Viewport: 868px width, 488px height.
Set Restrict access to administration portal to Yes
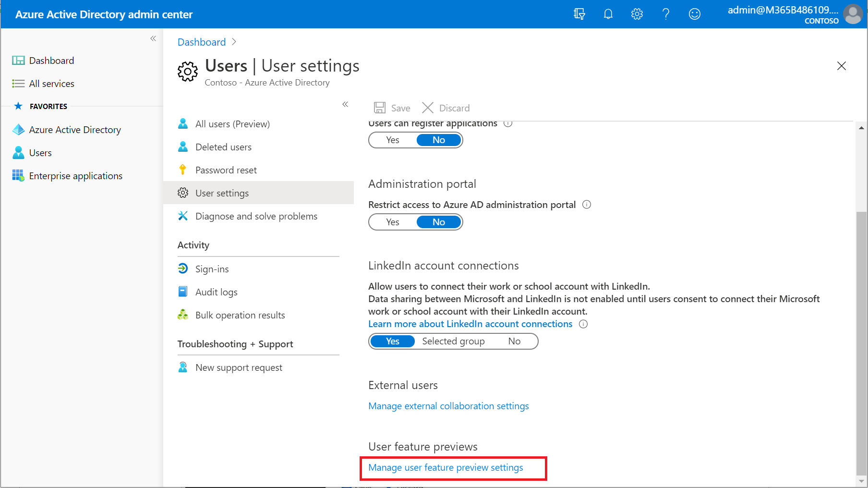(393, 222)
